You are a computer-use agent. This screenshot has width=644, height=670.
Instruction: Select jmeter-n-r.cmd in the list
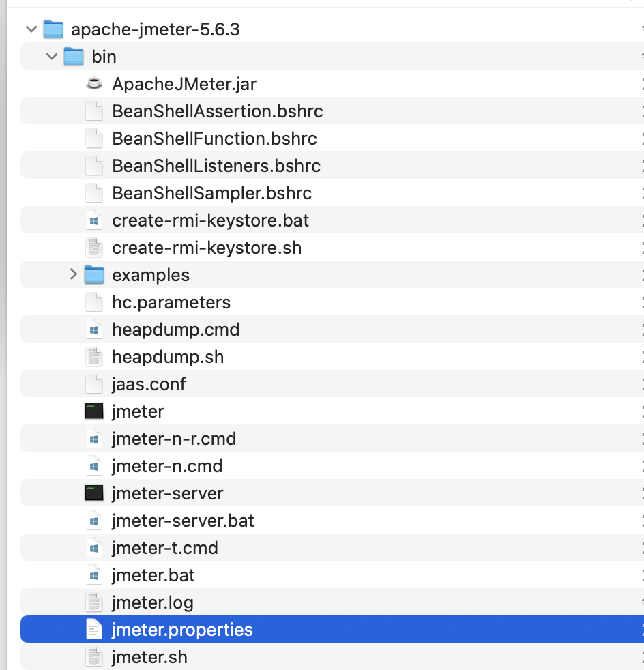click(x=332, y=439)
